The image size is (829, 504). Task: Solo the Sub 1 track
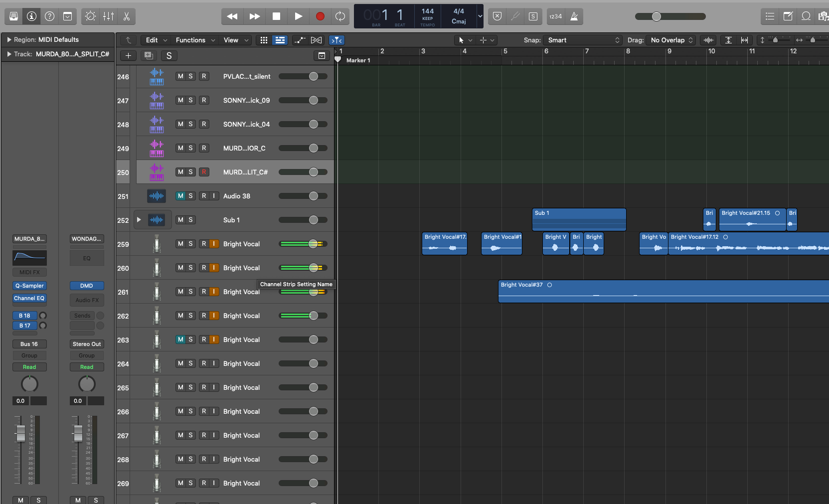pos(190,220)
